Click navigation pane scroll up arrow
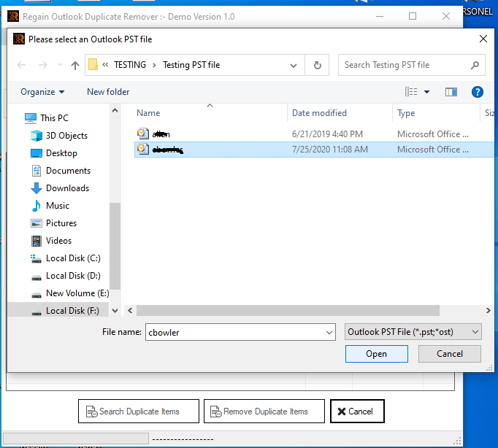Screen dimensions: 498x448 point(115,110)
